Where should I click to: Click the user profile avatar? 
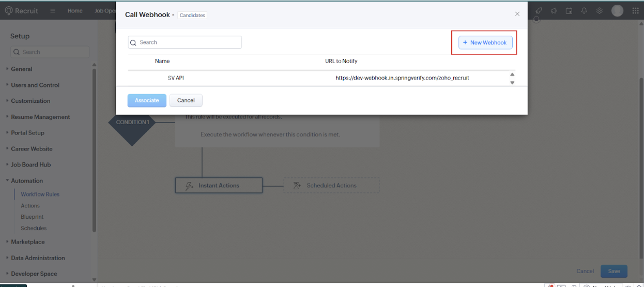(x=617, y=11)
